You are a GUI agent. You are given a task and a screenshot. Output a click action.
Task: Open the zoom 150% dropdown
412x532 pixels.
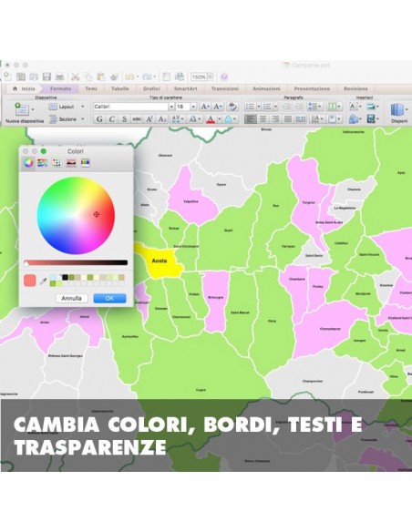coord(210,77)
